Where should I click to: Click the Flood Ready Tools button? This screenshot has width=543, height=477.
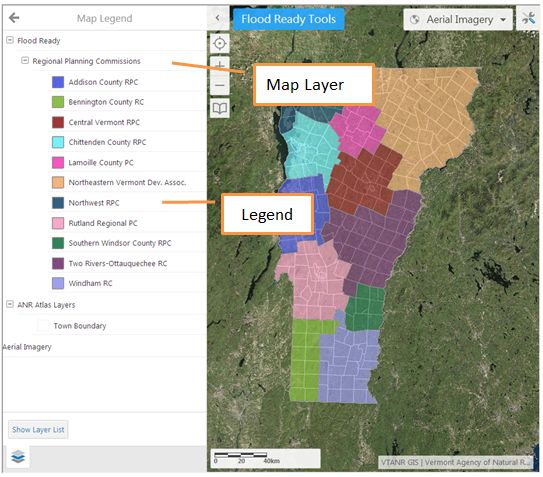click(x=288, y=19)
